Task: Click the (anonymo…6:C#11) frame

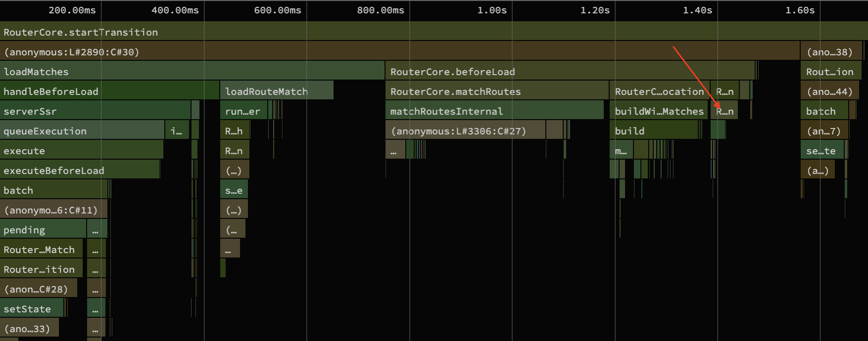Action: (53, 210)
